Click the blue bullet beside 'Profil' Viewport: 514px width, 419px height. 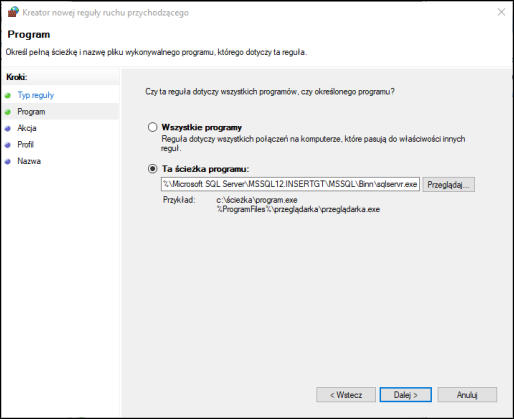click(8, 145)
